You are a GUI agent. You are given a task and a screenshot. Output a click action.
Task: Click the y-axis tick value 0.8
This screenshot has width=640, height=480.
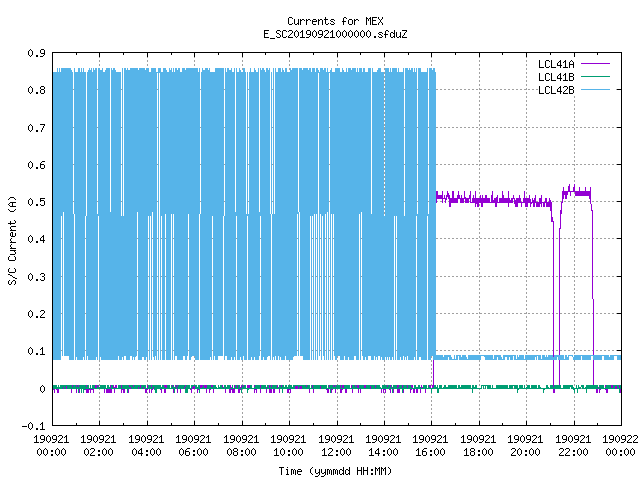(x=36, y=90)
